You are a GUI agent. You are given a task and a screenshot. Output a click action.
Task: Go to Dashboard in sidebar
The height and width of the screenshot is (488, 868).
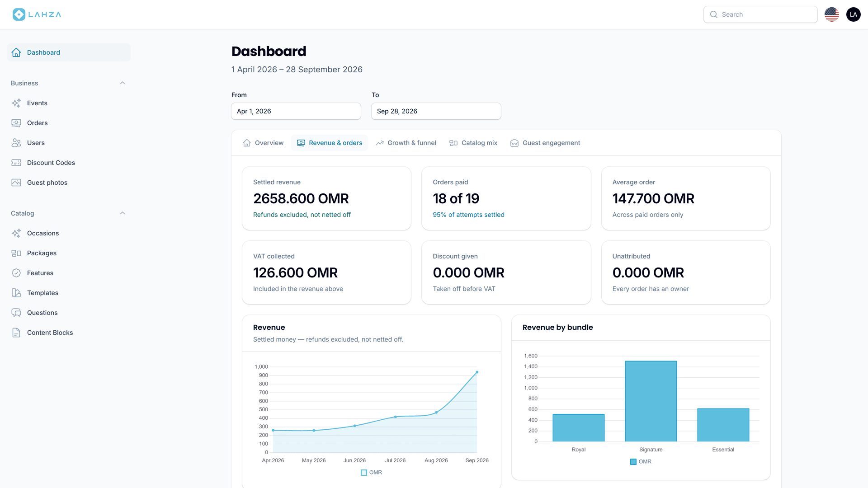coord(69,52)
